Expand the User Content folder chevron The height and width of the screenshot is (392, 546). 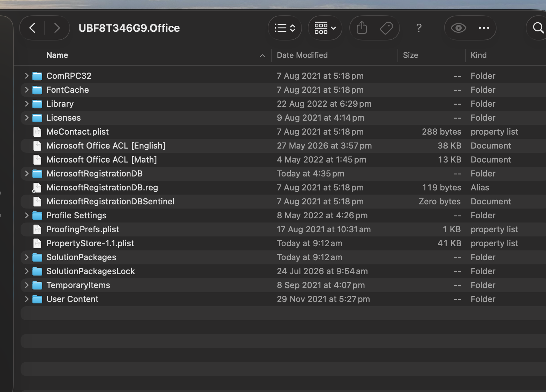pos(26,299)
